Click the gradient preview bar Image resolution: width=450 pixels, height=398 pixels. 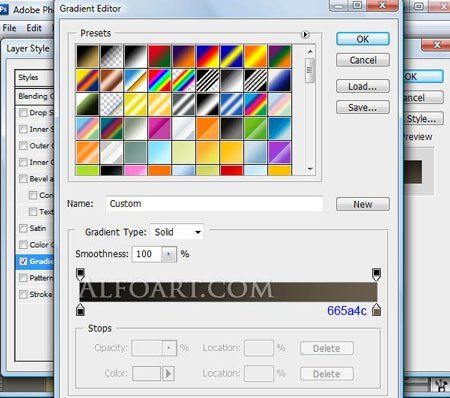(x=228, y=292)
